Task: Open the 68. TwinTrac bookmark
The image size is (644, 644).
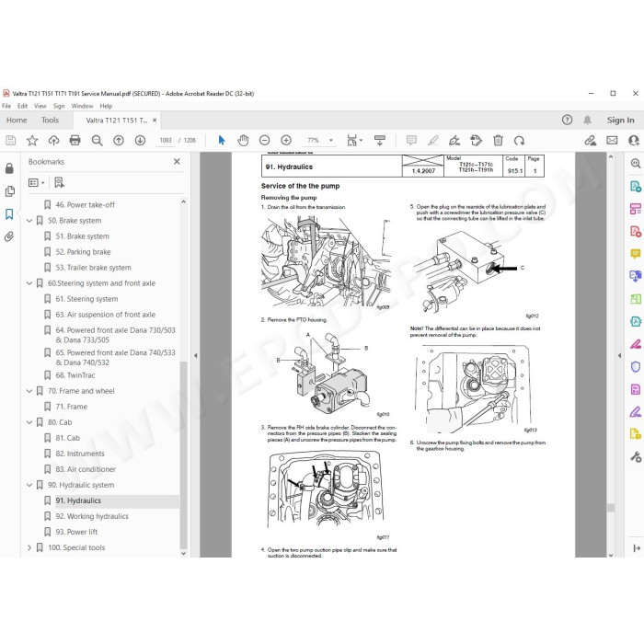Action: pyautogui.click(x=75, y=375)
